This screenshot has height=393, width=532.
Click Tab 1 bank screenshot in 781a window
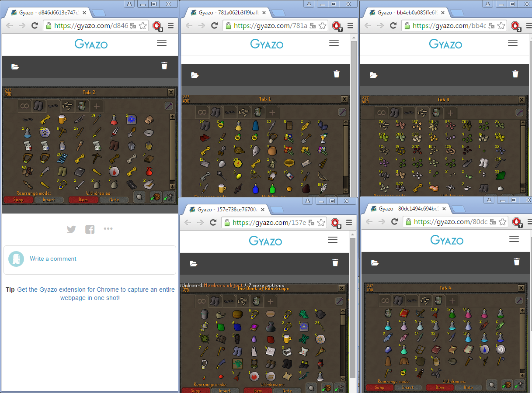266,146
